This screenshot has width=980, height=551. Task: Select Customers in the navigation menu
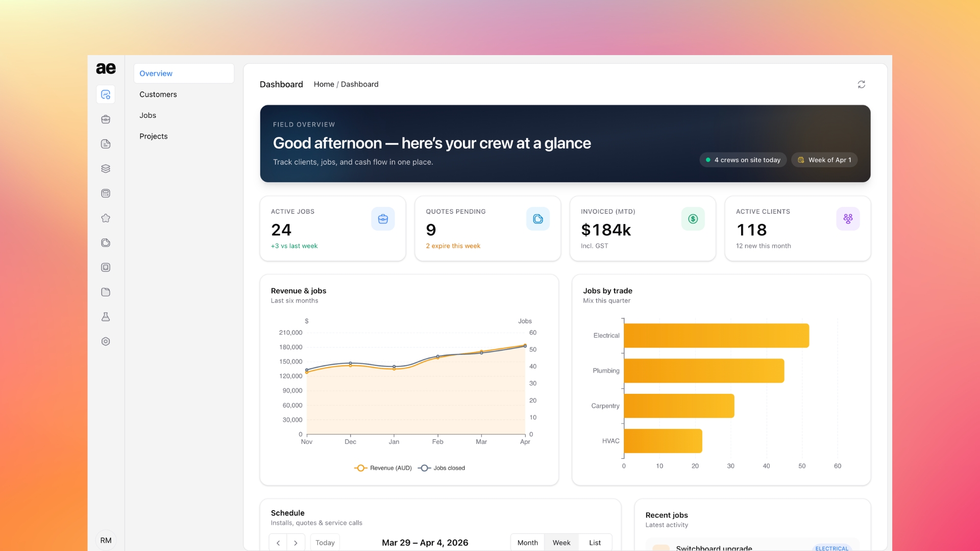pyautogui.click(x=158, y=94)
